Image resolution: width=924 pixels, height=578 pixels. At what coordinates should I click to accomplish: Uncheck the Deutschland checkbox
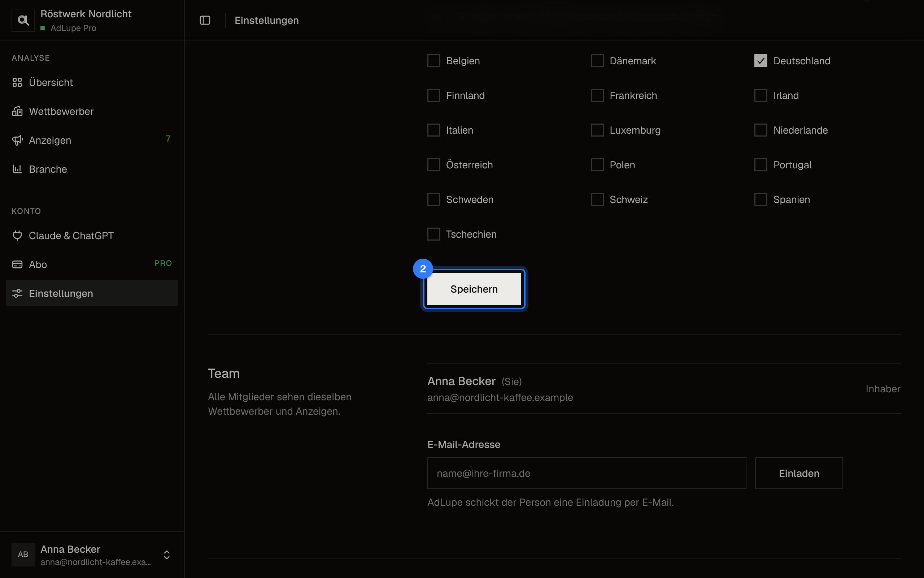click(x=760, y=61)
